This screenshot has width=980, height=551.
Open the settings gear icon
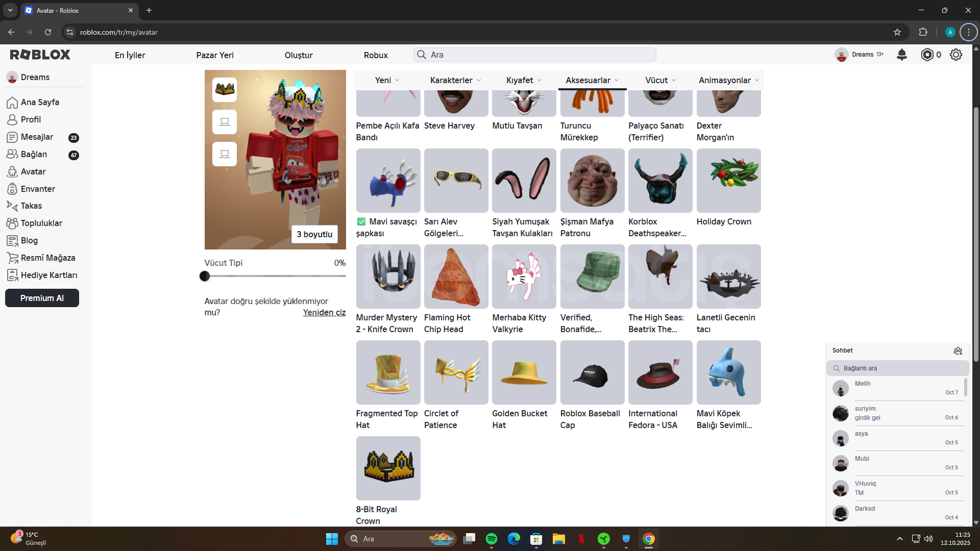coord(956,55)
